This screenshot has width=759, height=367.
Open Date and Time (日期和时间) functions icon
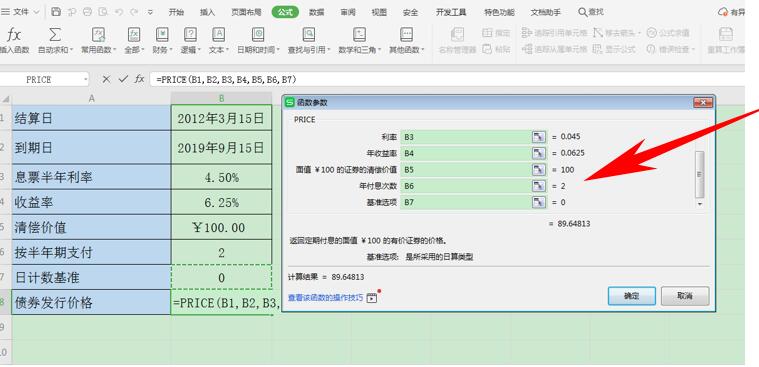point(258,34)
